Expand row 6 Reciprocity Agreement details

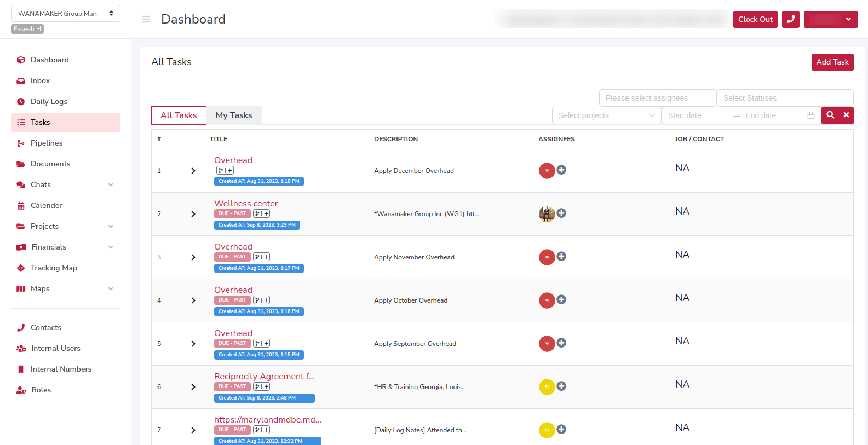click(x=193, y=387)
